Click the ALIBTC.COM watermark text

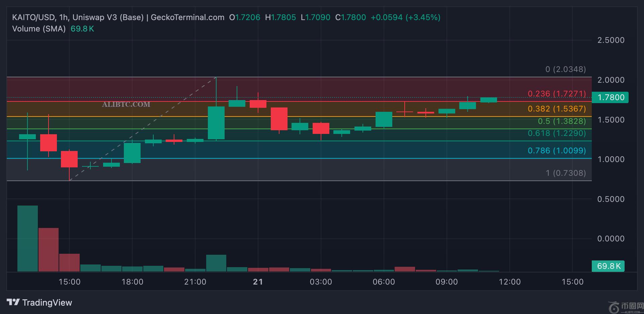click(126, 104)
